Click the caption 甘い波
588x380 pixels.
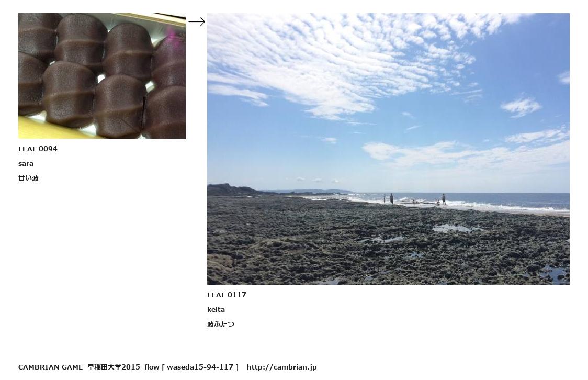pyautogui.click(x=28, y=178)
